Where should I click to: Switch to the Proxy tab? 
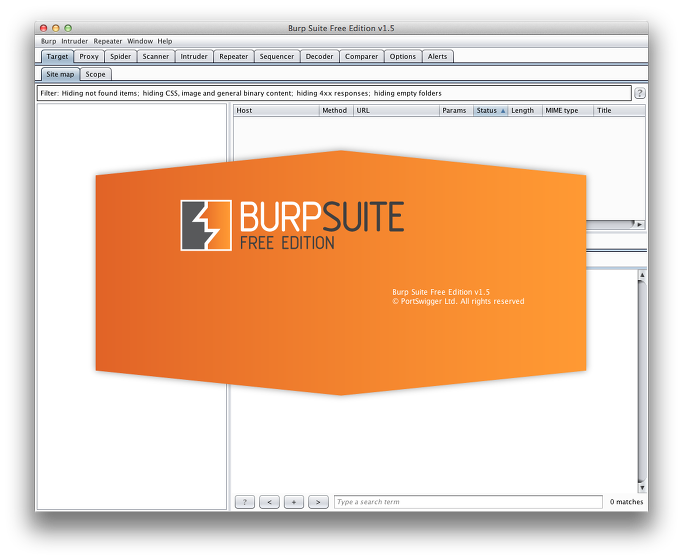point(89,57)
